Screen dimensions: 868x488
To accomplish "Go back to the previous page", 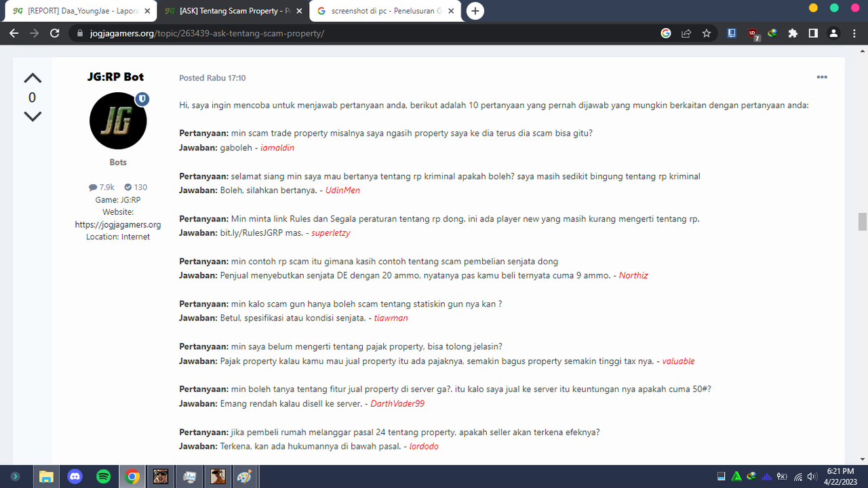I will (x=14, y=33).
